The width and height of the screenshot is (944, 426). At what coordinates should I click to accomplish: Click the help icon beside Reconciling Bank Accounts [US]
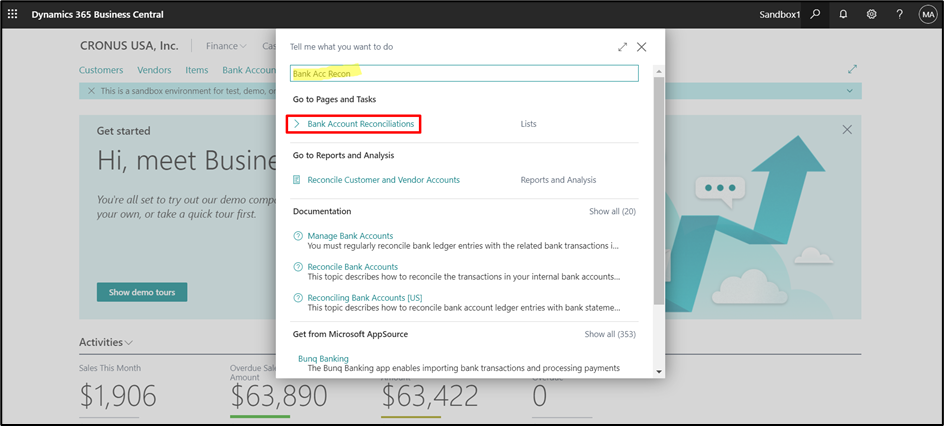[297, 298]
